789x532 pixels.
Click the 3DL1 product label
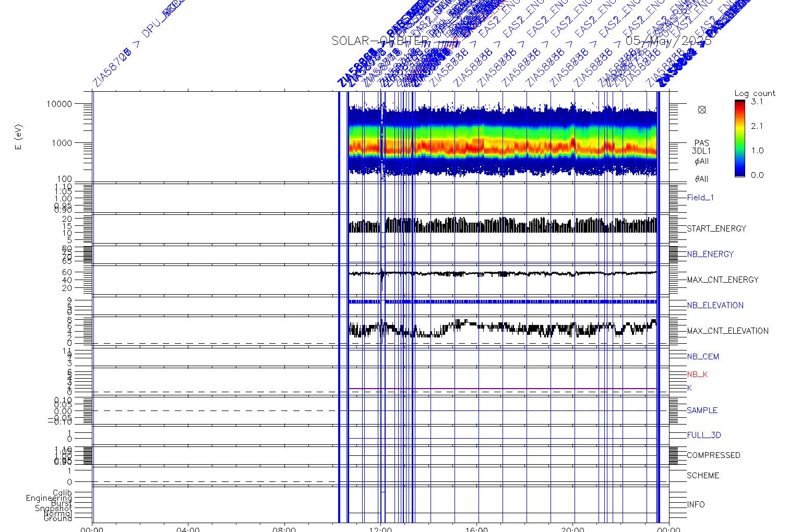point(701,151)
